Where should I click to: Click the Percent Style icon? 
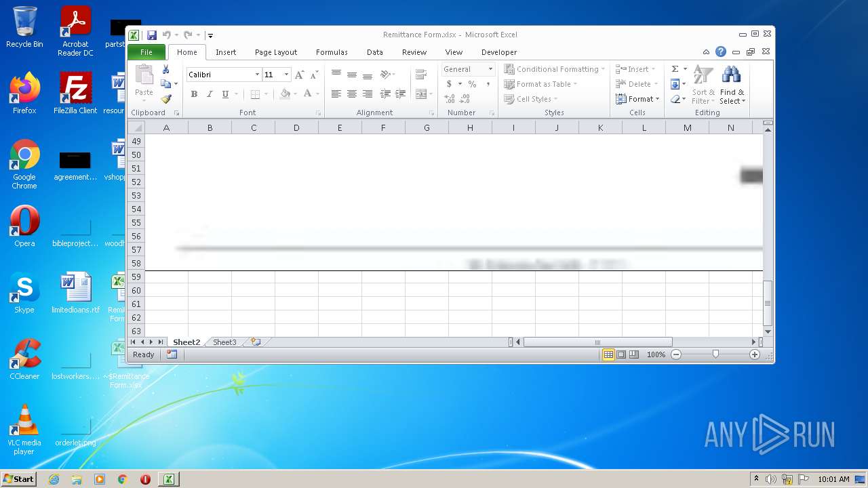point(472,84)
